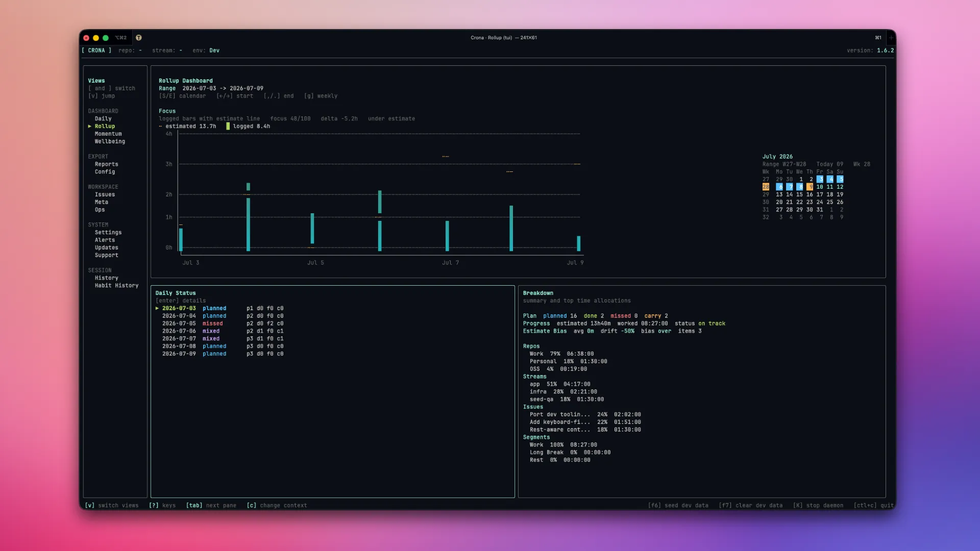Image resolution: width=980 pixels, height=551 pixels.
Task: Click the CRONA header label
Action: click(x=96, y=51)
